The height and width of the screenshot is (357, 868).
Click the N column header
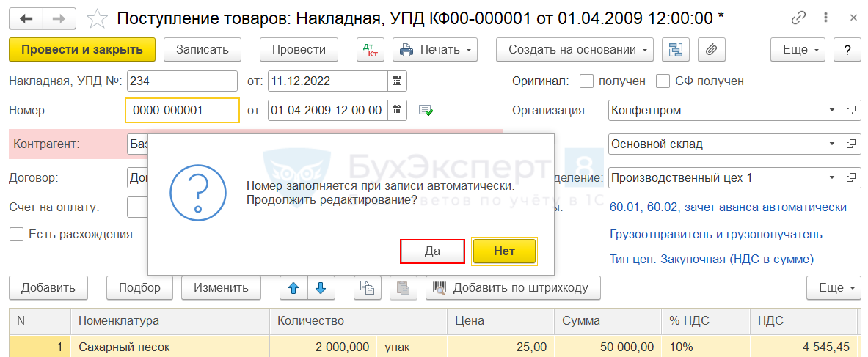[40, 320]
